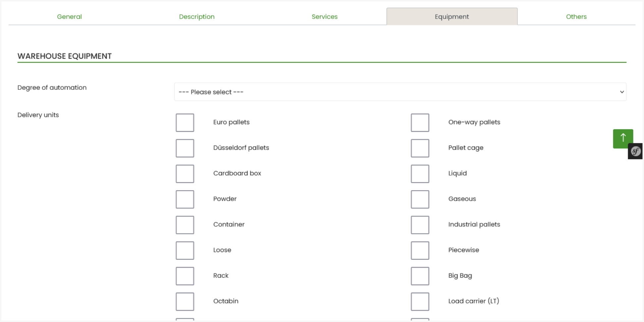Enable the Euro pallets checkbox

pyautogui.click(x=185, y=122)
